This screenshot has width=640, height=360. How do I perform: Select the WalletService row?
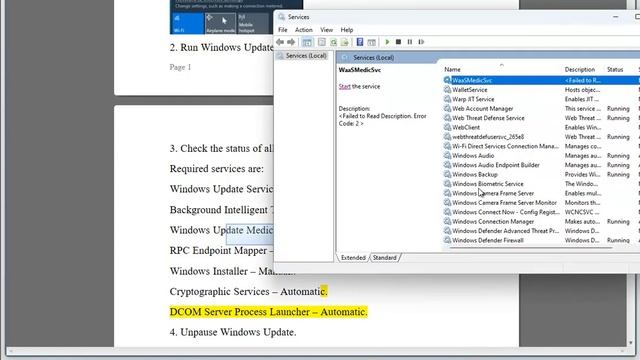coord(541,90)
